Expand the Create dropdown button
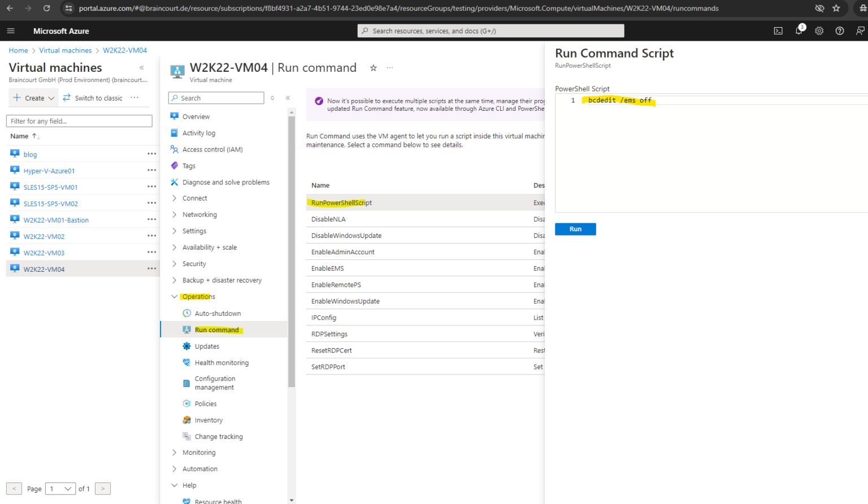The image size is (868, 504). (x=51, y=98)
